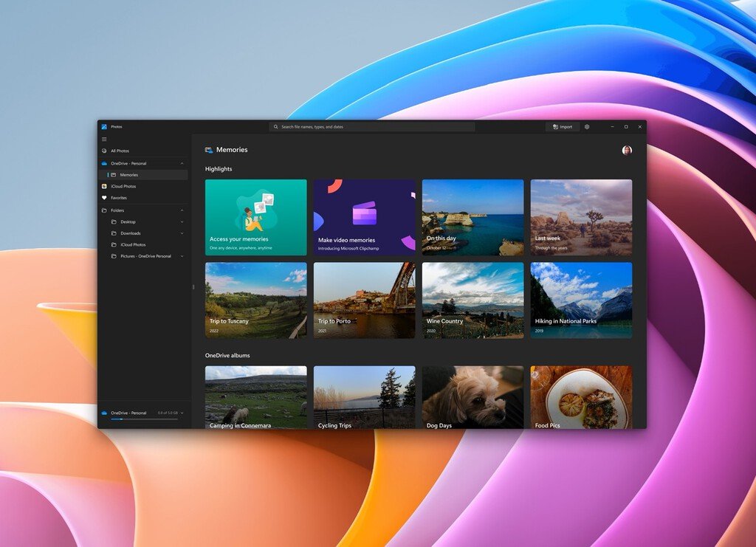Click the iCloud Photos sidebar icon
Image resolution: width=756 pixels, height=547 pixels.
[104, 186]
